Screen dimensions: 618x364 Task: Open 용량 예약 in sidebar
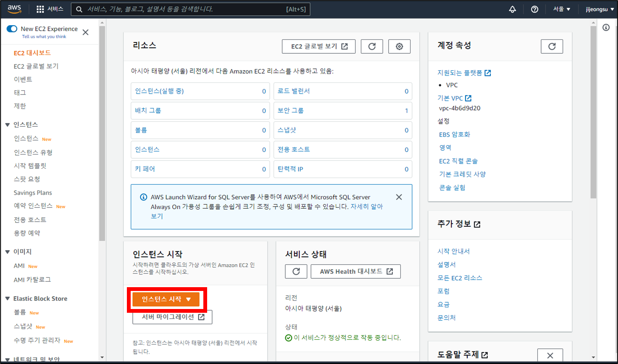pos(27,233)
